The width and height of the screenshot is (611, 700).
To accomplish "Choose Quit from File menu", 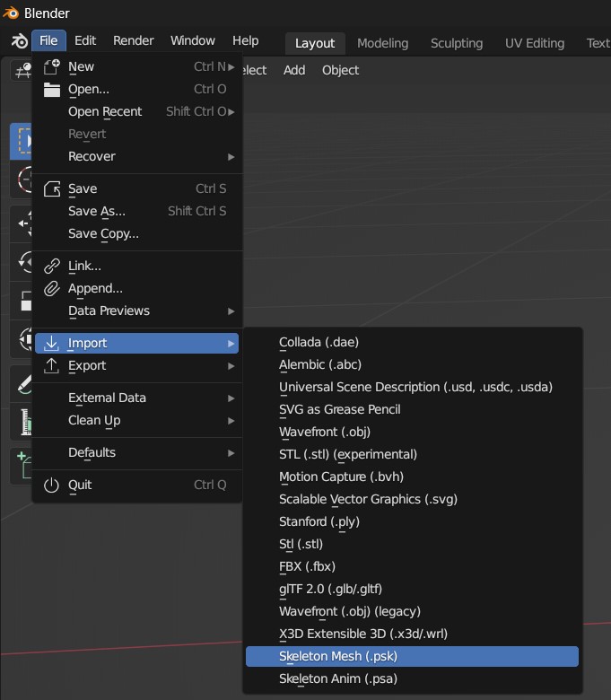I will [136, 485].
